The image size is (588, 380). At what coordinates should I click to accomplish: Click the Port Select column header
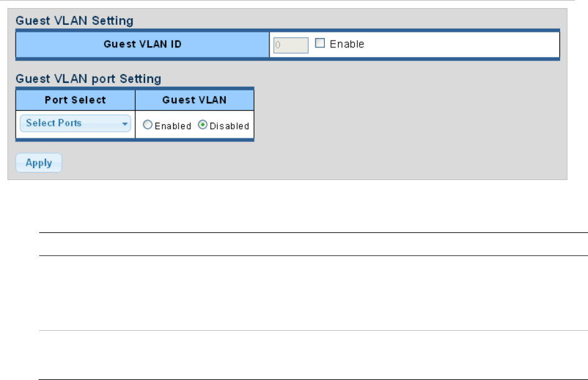coord(75,100)
